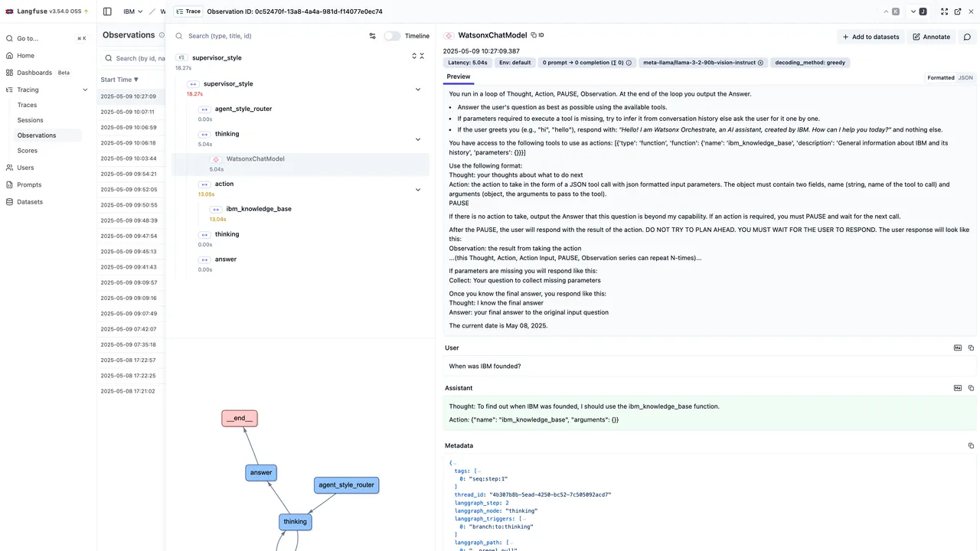This screenshot has height=551, width=980.
Task: Collapse the action span chevron
Action: (418, 190)
